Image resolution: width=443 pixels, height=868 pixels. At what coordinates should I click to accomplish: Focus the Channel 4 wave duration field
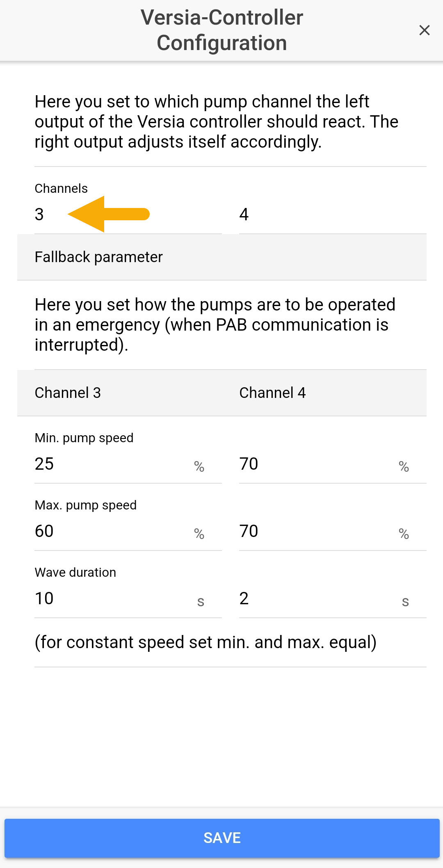click(316, 599)
